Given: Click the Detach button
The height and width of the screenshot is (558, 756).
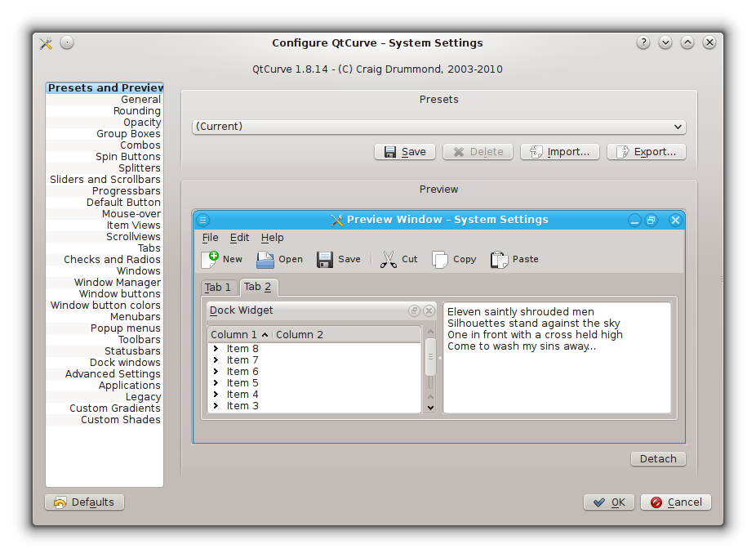Looking at the screenshot, I should point(658,459).
